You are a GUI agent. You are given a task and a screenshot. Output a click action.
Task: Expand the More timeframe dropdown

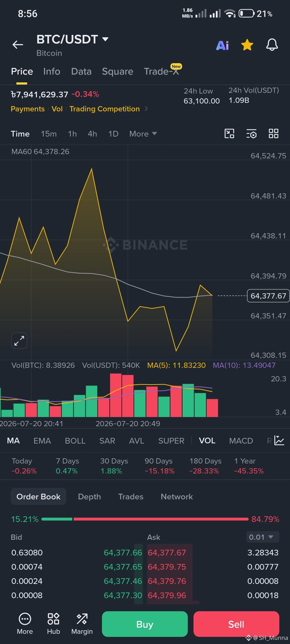[143, 134]
